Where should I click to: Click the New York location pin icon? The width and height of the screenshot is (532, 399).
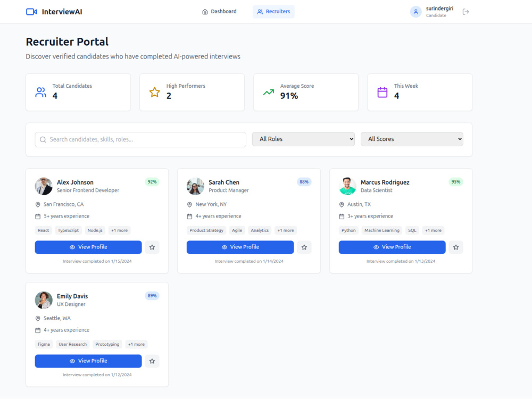[x=190, y=205]
